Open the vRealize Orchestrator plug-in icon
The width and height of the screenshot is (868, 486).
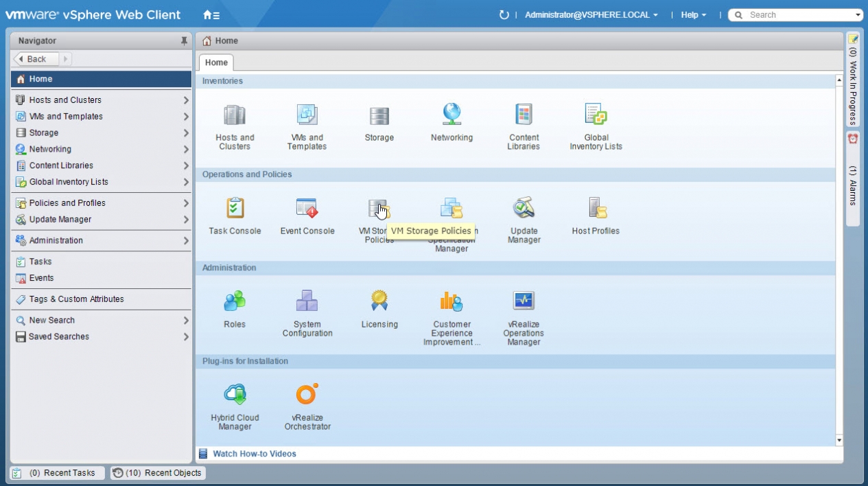click(307, 395)
